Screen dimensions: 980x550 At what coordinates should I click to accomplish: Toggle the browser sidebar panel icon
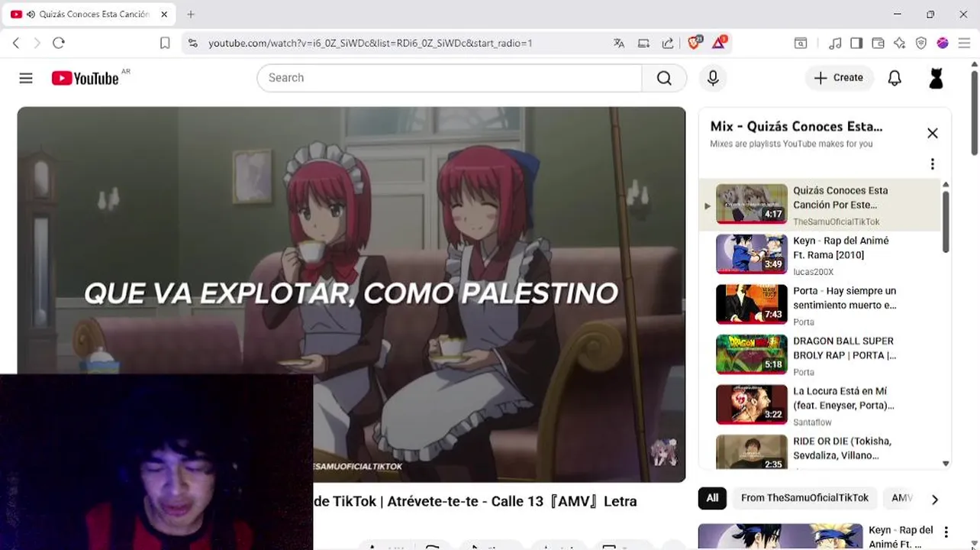pyautogui.click(x=856, y=44)
